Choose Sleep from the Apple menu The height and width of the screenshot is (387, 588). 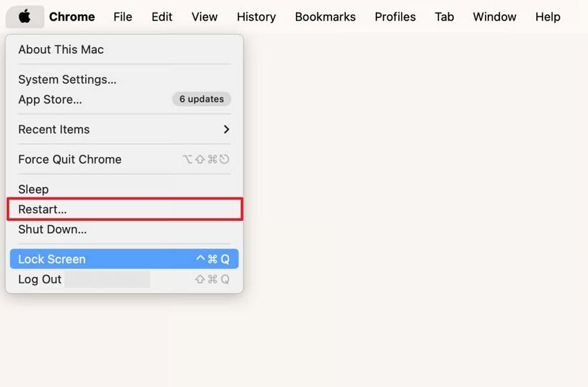124,189
